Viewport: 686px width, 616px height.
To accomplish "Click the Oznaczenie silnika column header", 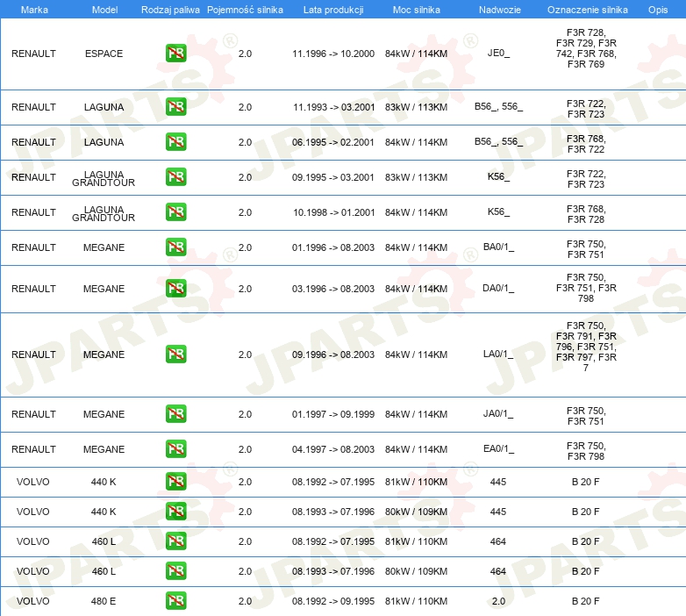I will pos(588,10).
